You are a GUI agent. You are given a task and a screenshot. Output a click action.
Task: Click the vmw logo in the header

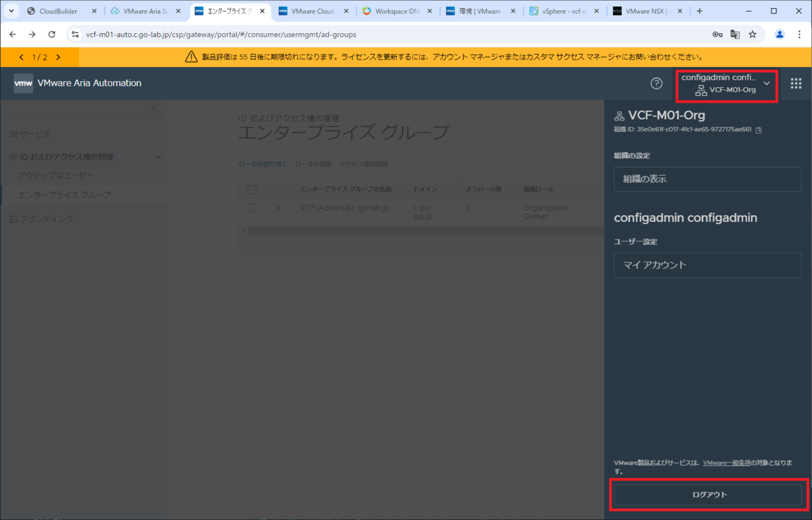(23, 83)
